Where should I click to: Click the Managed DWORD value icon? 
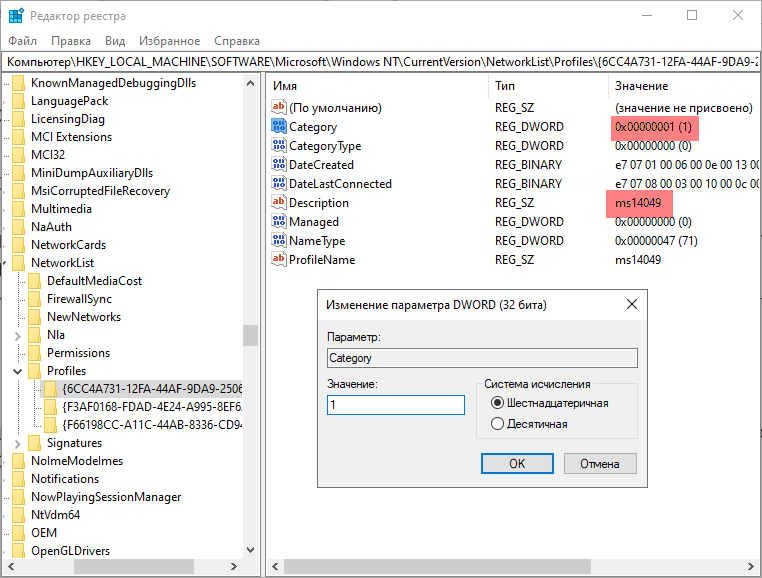click(x=279, y=222)
